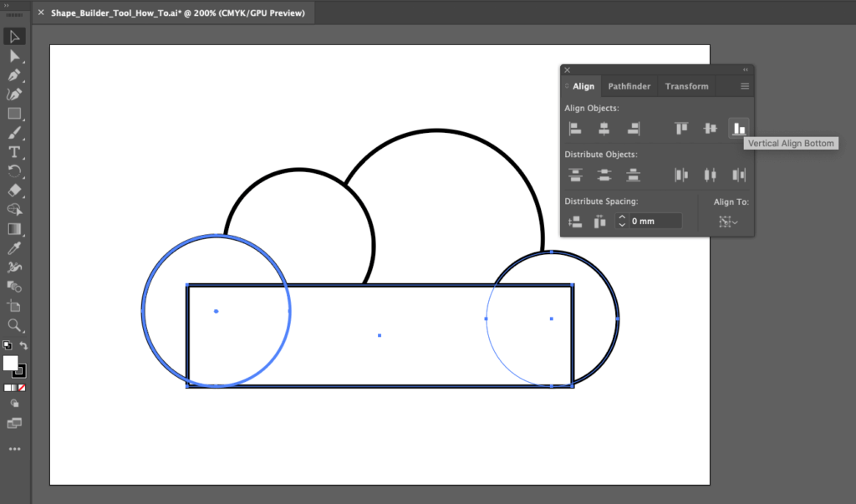This screenshot has height=504, width=856.
Task: Switch to the Transform tab
Action: 686,86
